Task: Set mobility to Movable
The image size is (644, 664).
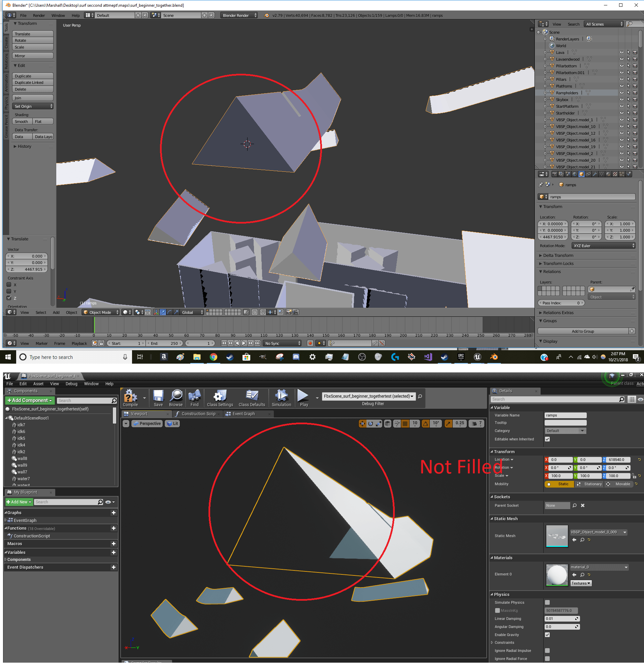Action: [x=619, y=484]
